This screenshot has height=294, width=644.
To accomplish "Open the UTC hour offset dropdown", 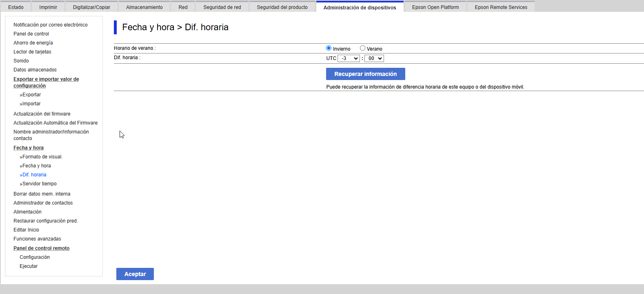I will coord(349,58).
